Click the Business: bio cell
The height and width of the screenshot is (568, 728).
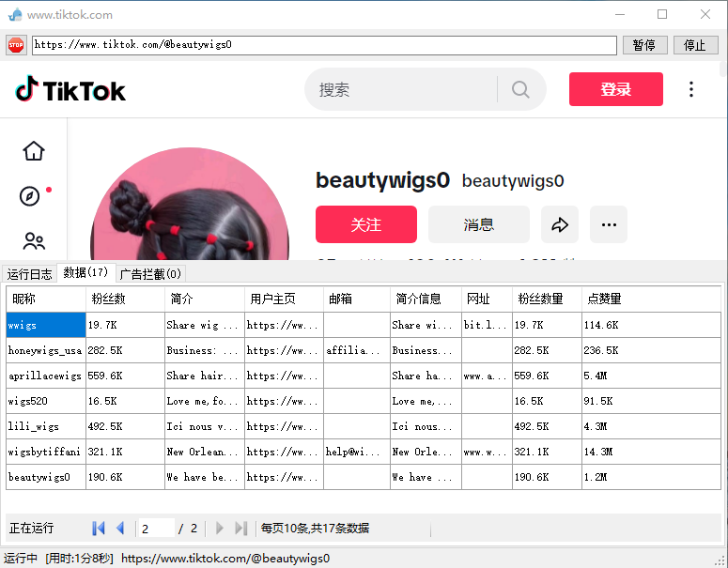coord(205,350)
